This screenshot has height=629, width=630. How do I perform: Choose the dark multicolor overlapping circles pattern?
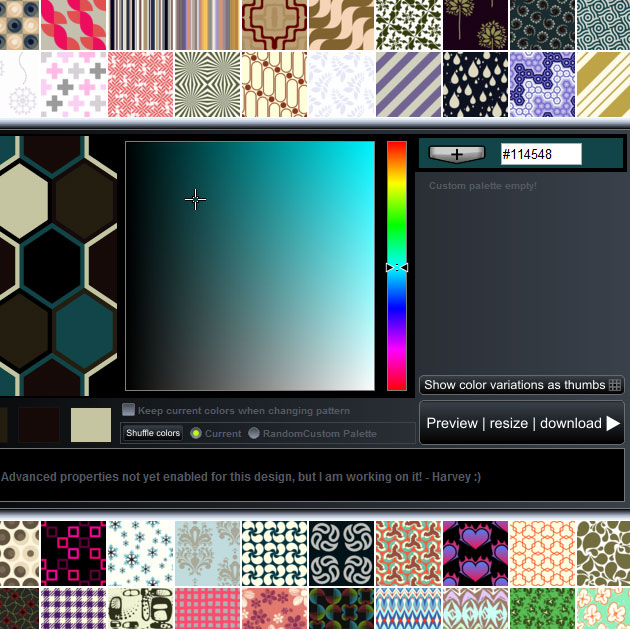(x=342, y=609)
